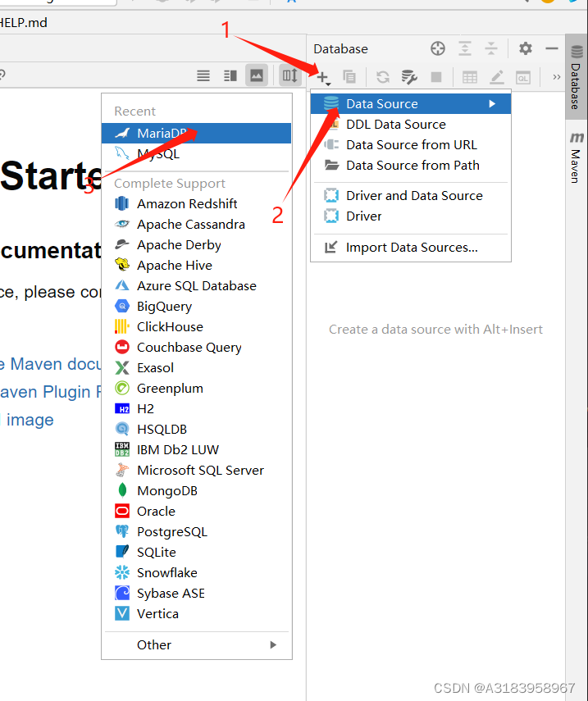Show more toolbar actions double chevron

557,77
